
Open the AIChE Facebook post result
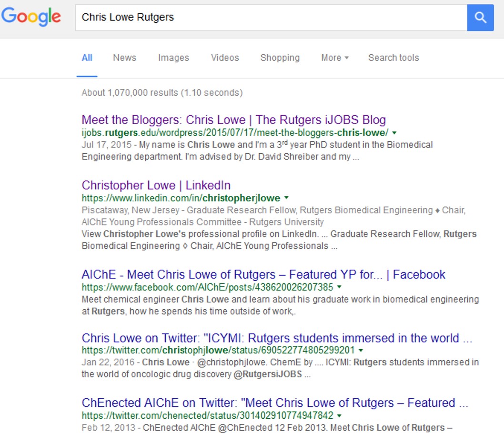click(263, 275)
